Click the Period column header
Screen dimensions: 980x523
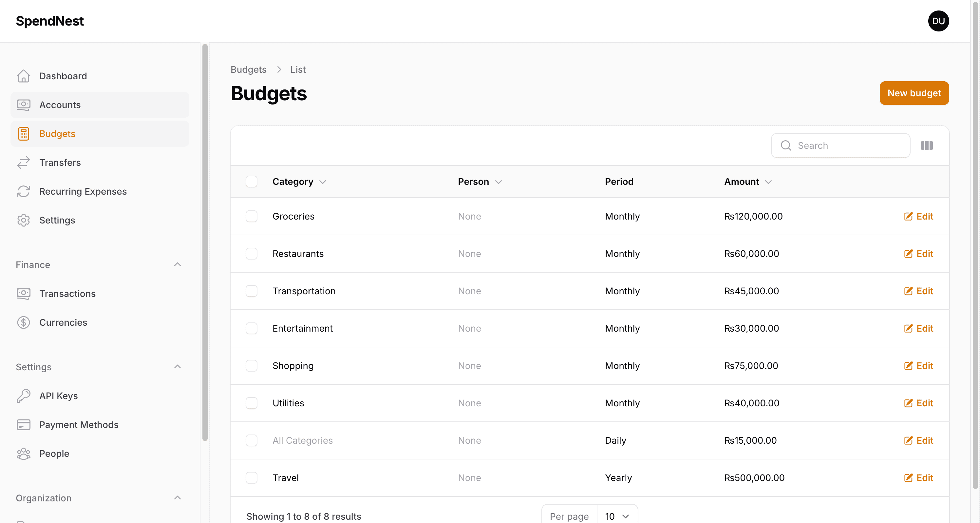[619, 182]
